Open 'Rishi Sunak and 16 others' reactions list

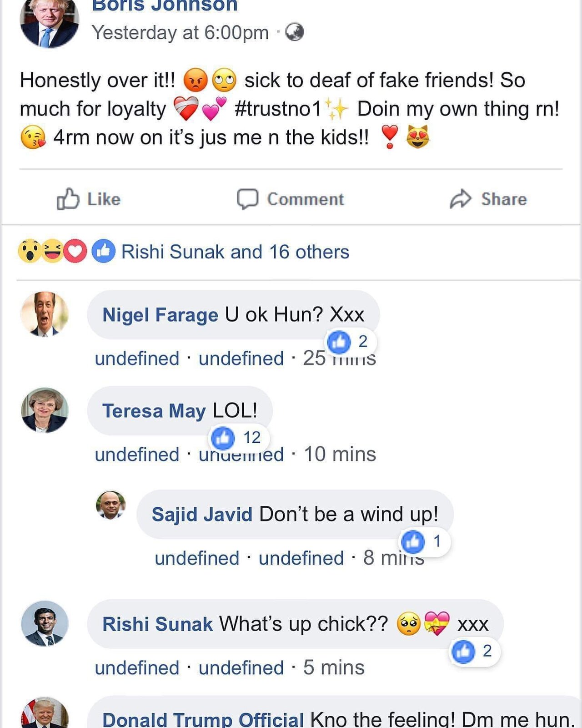click(x=235, y=252)
